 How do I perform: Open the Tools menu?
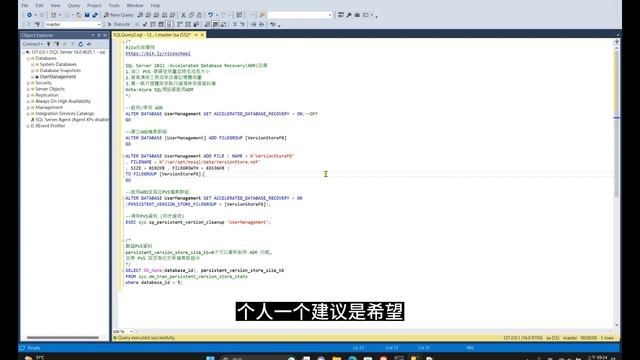[114, 6]
